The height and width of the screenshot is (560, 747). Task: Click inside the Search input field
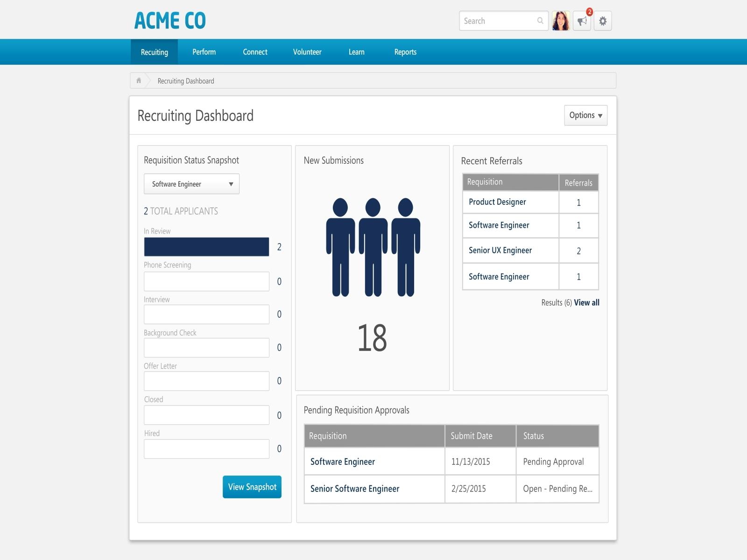[x=495, y=21]
